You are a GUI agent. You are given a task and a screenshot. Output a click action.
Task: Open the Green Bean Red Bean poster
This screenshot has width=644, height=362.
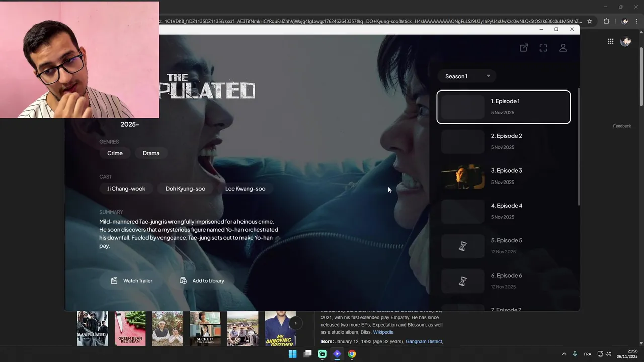click(130, 328)
